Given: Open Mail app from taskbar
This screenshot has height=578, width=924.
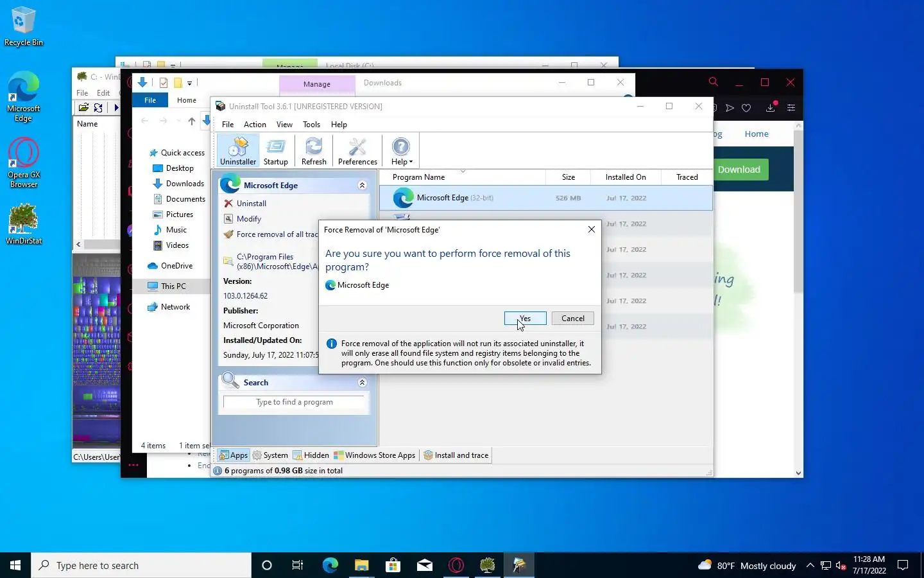Looking at the screenshot, I should pos(425,565).
